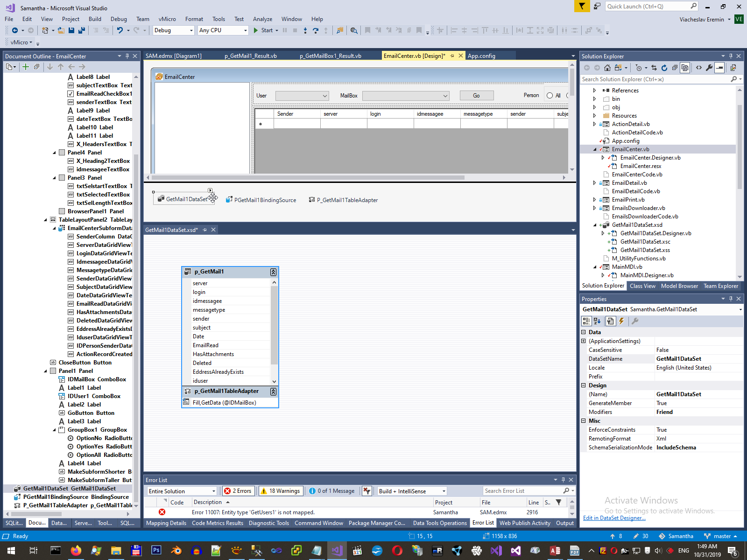Toggle Show All Files in Solution Explorer
The width and height of the screenshot is (747, 560).
click(685, 68)
